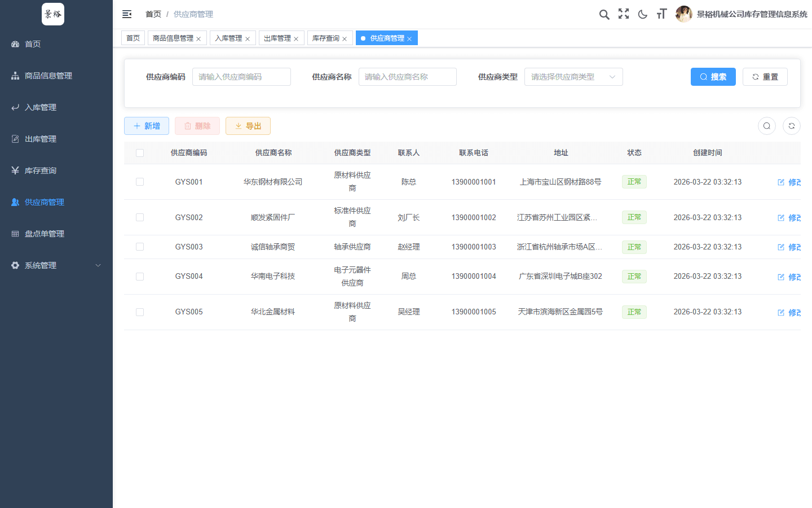Viewport: 812px width, 508px height.
Task: Click contact name 刘厂长
Action: [x=409, y=217]
